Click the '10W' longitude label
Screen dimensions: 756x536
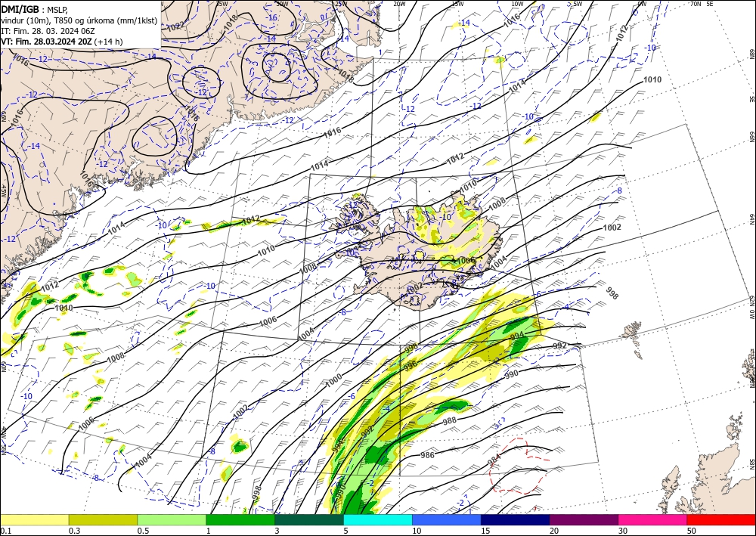(x=517, y=4)
